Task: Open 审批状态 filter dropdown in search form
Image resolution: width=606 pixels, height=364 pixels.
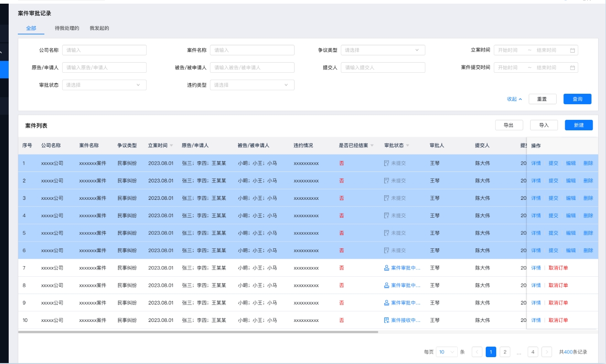Action: (x=104, y=85)
